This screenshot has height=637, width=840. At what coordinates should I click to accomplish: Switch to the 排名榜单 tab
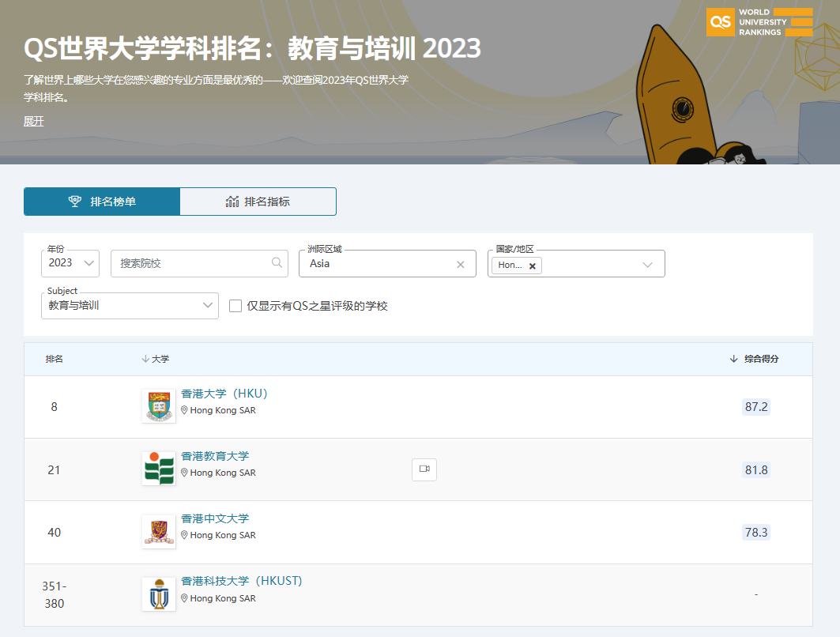pyautogui.click(x=102, y=202)
